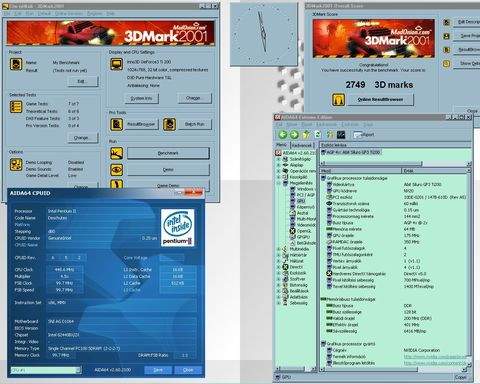Click the Intel Inside Pentium II logo

[x=177, y=228]
